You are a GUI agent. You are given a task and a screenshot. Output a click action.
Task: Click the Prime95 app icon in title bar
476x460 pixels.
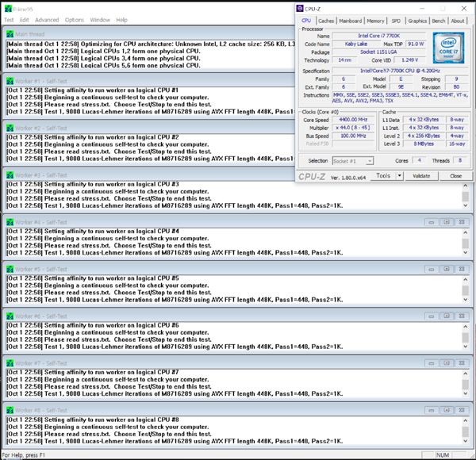(x=8, y=9)
